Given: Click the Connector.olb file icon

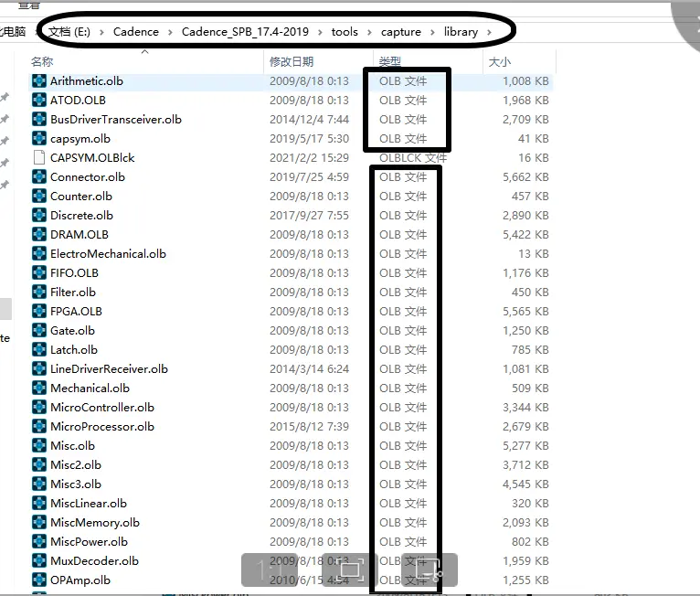Looking at the screenshot, I should [x=39, y=177].
